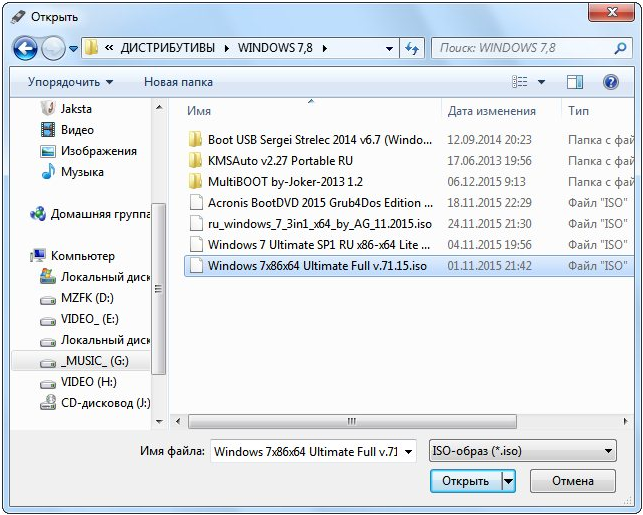The image size is (643, 515).
Task: Open the Открыть button split arrow
Action: point(508,481)
